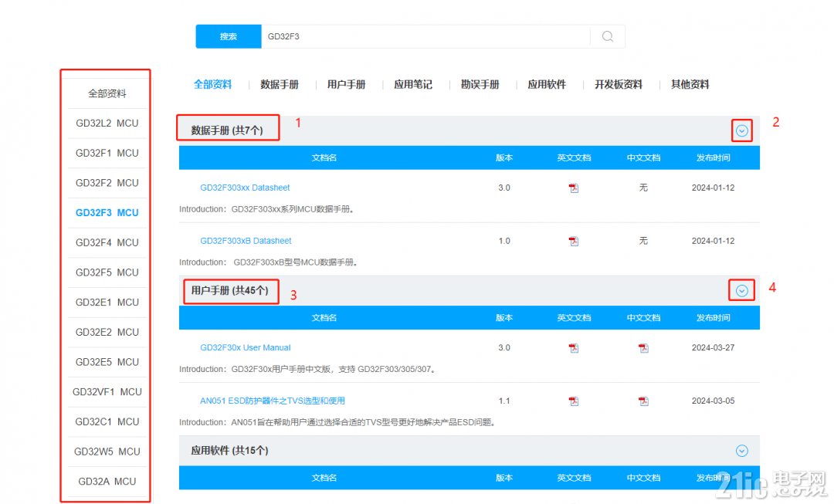Open Chinese PDF for AN051 ESD document

coord(643,401)
